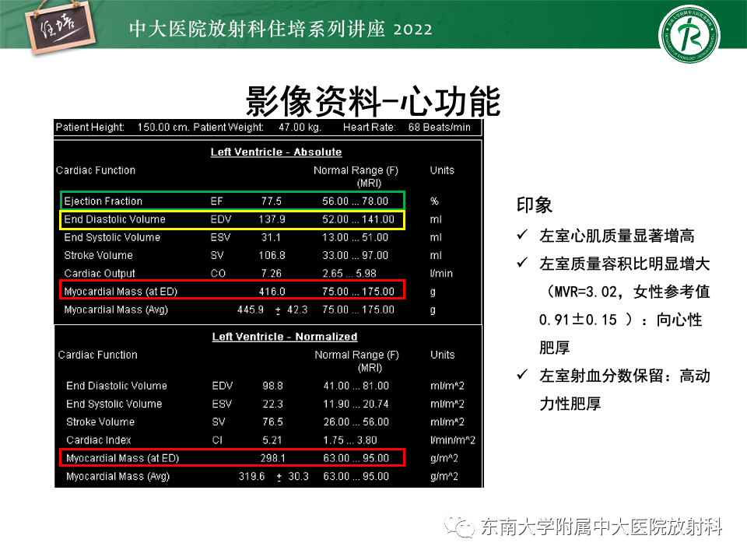Click the l/min/m^2 unit label
Viewport: 747px width, 560px height.
[x=452, y=440]
